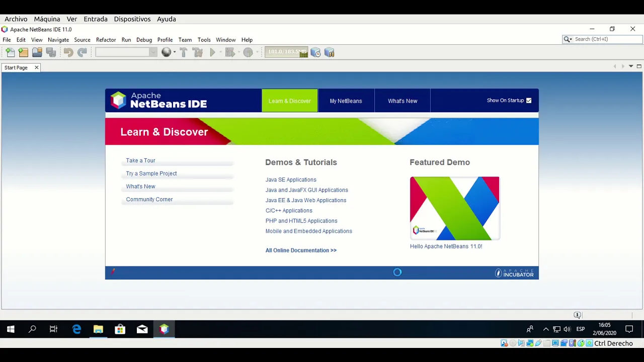This screenshot has width=644, height=362.
Task: Open Microsoft Edge from the taskbar
Action: [x=76, y=329]
